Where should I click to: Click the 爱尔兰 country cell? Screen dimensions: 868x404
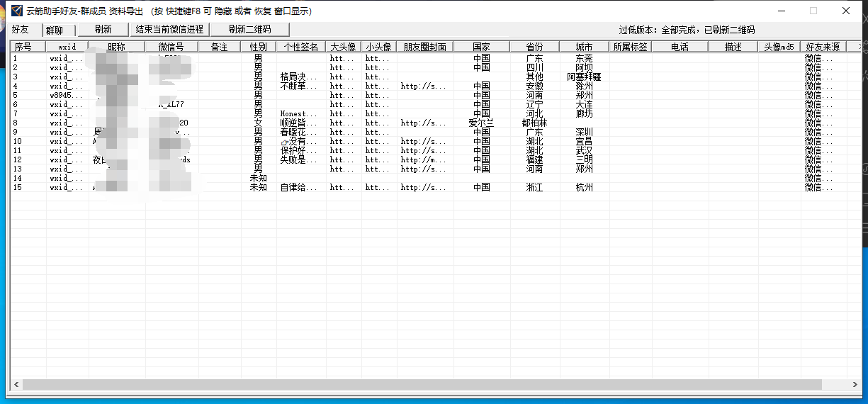[x=482, y=123]
